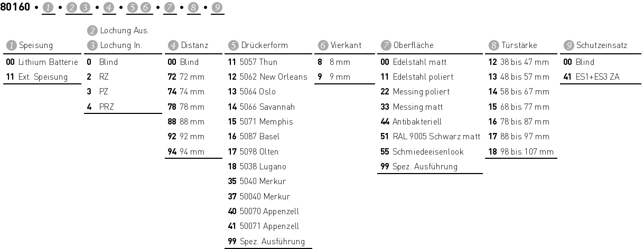Screen dimensions: 644x249
Task: Select handle form 5062 New Orleans
Action: click(267, 77)
